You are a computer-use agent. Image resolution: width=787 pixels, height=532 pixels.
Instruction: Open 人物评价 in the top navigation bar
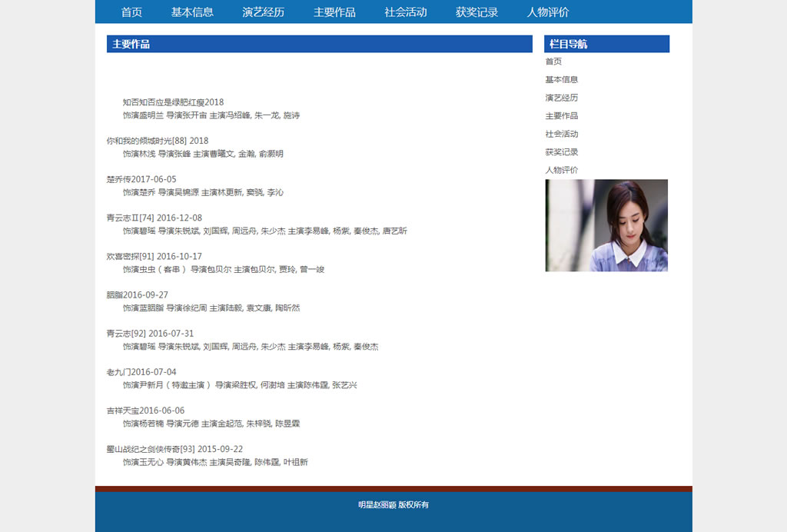point(548,12)
